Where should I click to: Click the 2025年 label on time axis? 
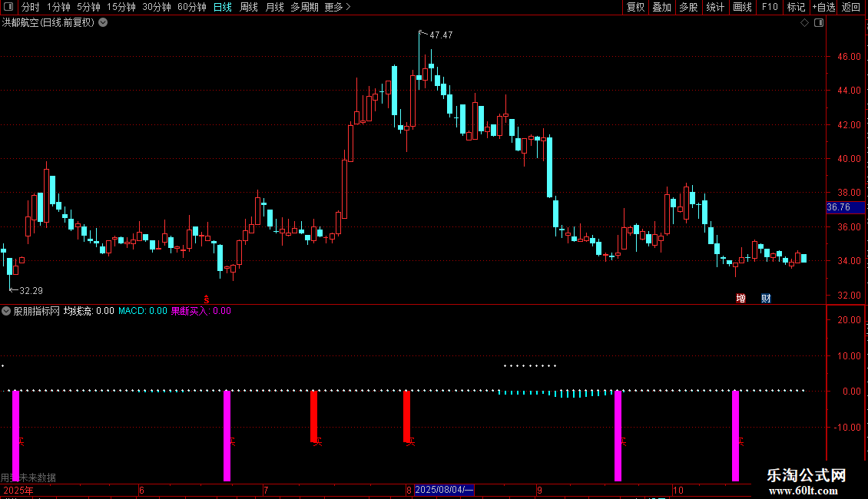tap(18, 490)
